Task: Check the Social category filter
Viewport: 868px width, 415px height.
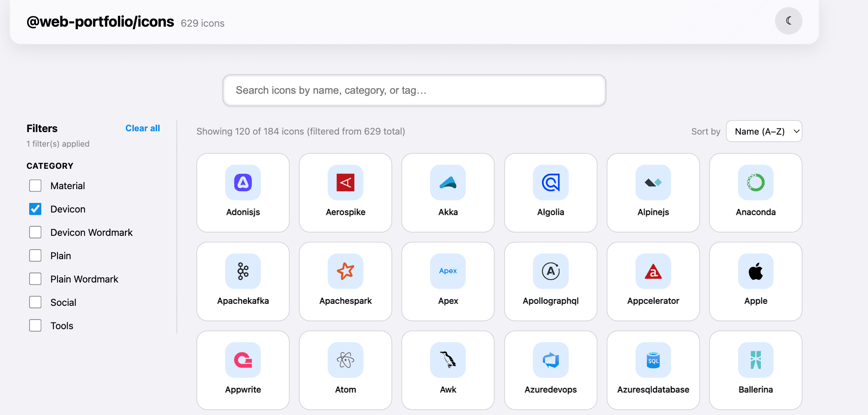Action: (35, 302)
